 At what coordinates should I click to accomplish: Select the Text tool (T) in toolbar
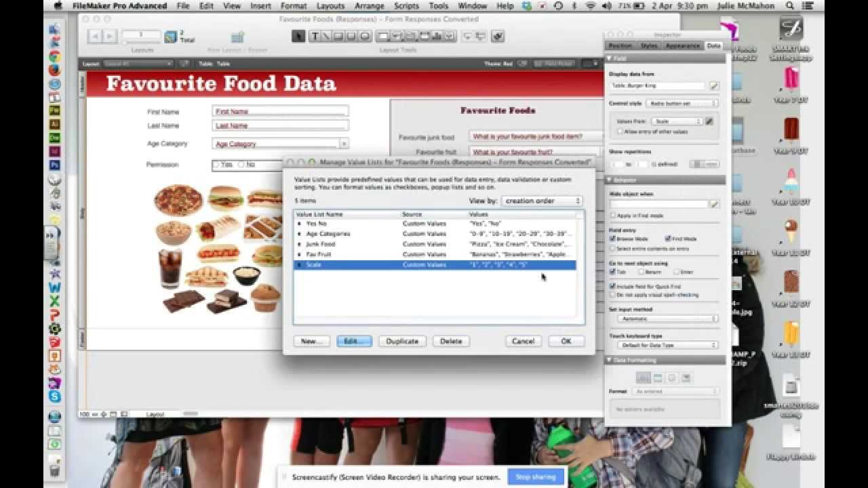(x=315, y=37)
